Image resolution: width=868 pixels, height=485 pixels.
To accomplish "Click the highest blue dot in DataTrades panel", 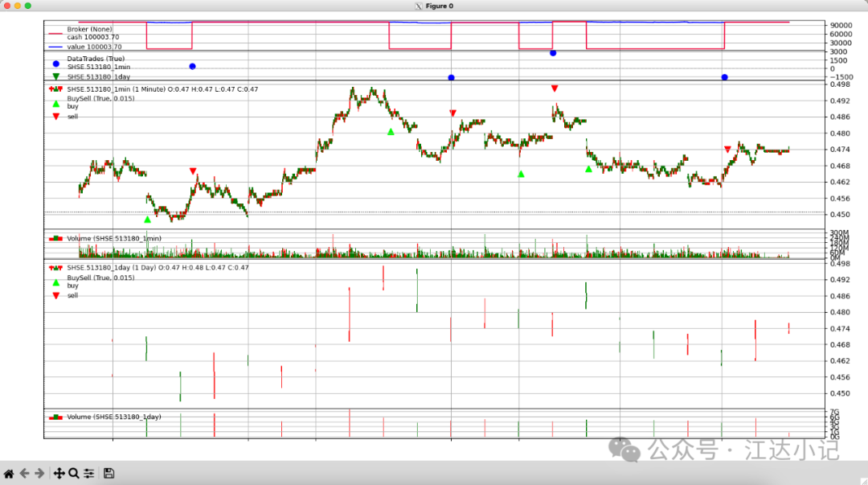I will [x=553, y=53].
